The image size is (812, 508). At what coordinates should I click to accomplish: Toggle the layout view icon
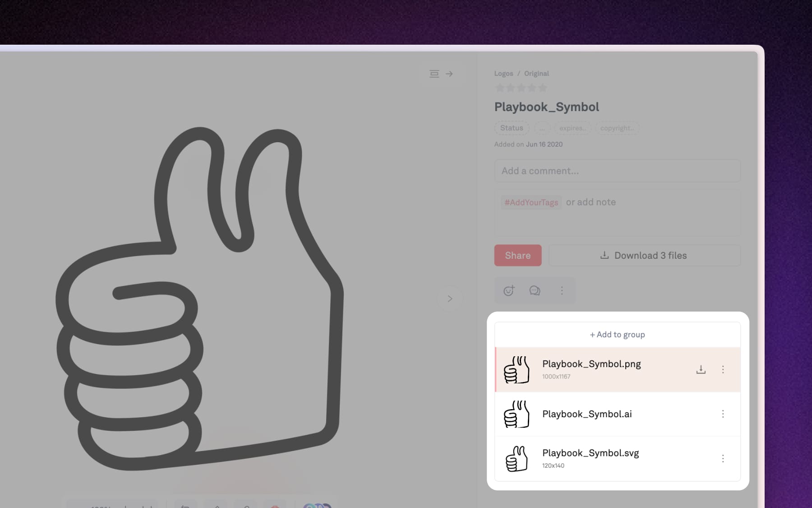[434, 74]
